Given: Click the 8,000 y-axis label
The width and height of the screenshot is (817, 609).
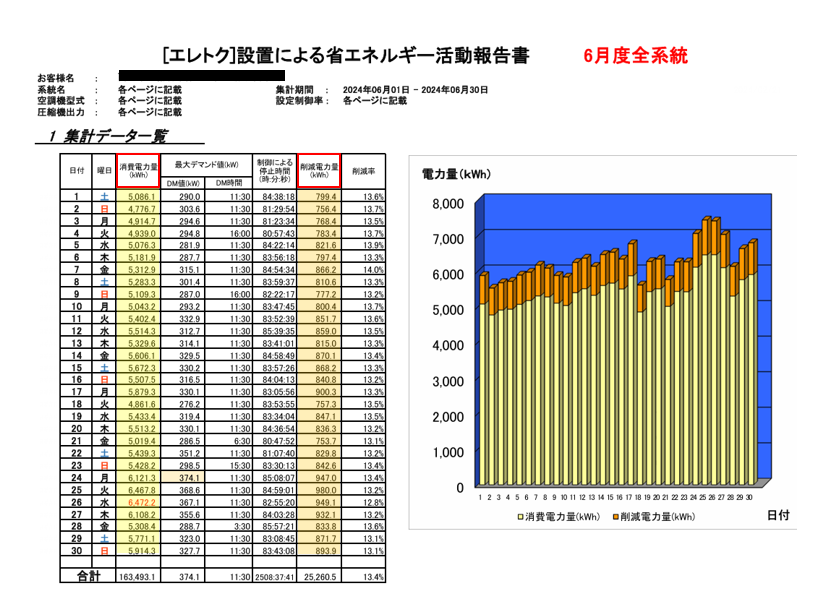Looking at the screenshot, I should 448,204.
